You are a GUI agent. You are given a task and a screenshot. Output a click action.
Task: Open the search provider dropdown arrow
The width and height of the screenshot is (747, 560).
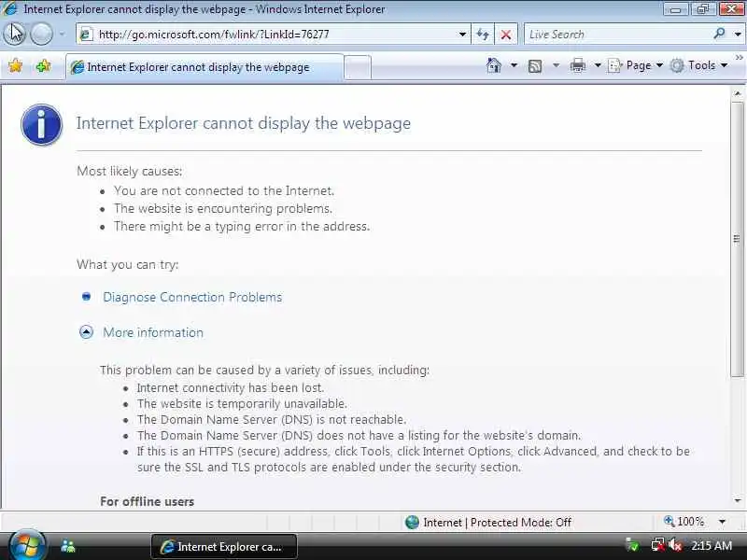tap(738, 35)
